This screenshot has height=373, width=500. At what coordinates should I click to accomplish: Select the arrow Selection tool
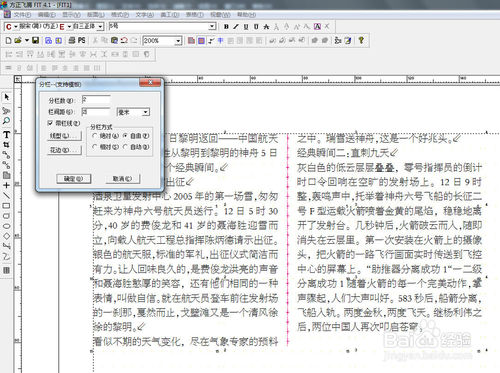(6, 97)
